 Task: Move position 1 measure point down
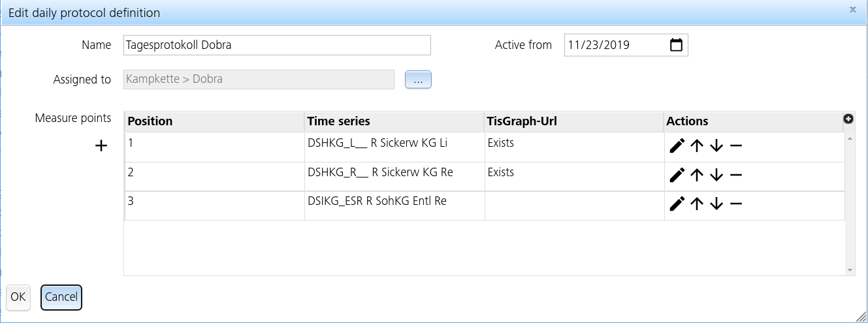pyautogui.click(x=716, y=146)
